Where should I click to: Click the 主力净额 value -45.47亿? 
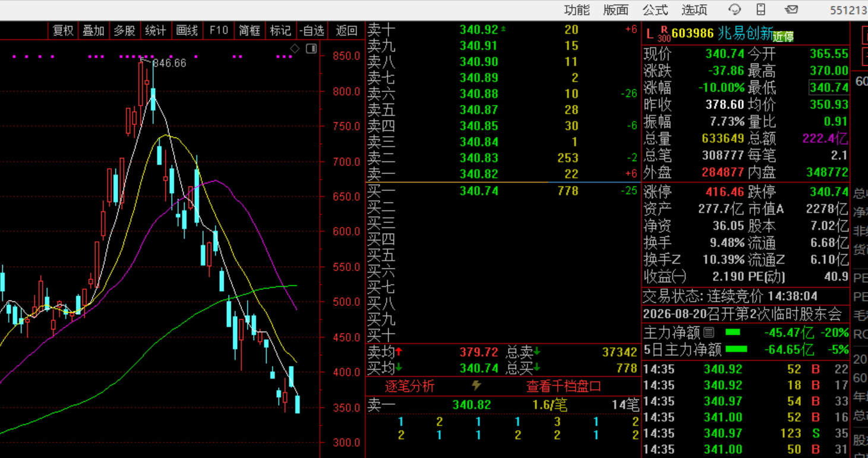click(x=789, y=333)
